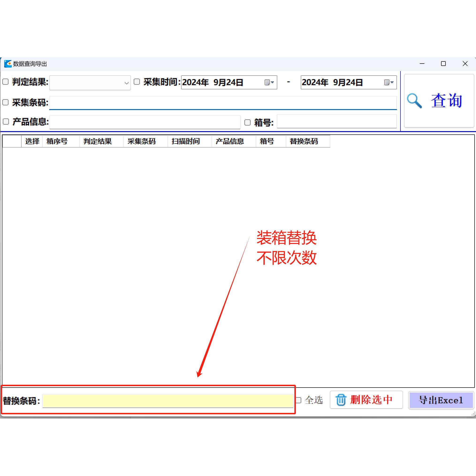Enable the 判定结果 filter checkbox
The width and height of the screenshot is (476, 476).
click(5, 82)
